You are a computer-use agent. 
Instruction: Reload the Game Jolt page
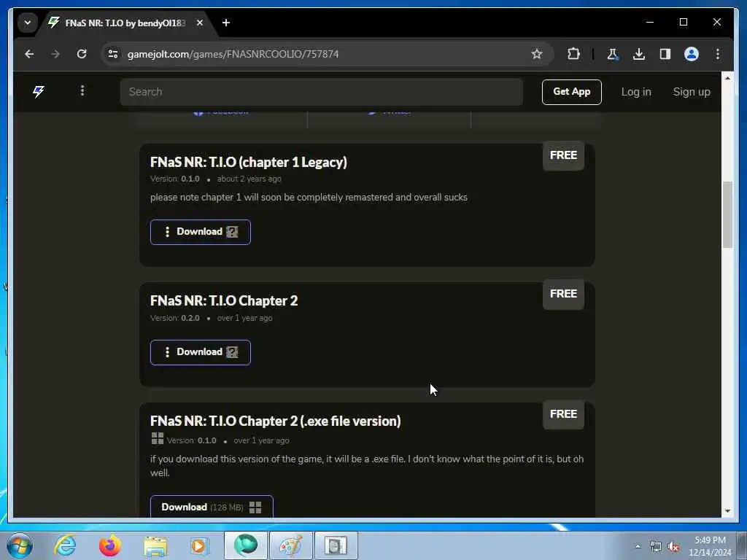(82, 54)
